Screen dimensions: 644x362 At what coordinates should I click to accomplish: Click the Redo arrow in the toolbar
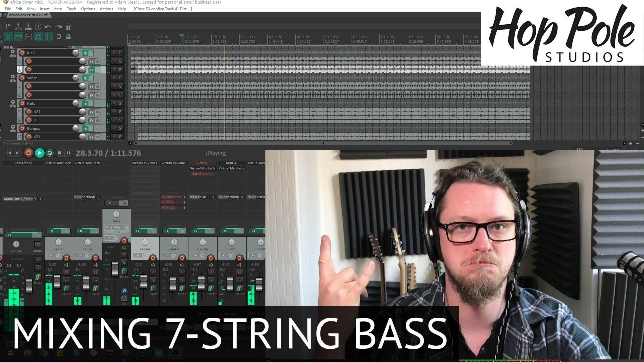pos(58,27)
